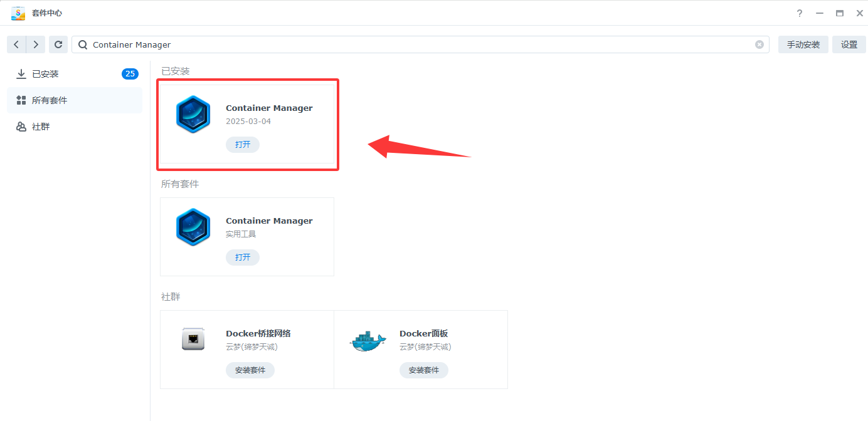Open the help question mark icon

coord(800,13)
